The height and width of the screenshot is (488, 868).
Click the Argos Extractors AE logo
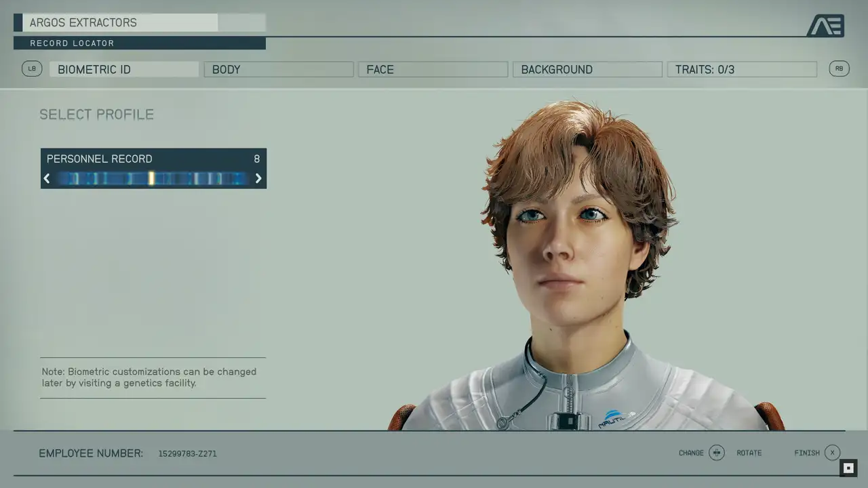tap(825, 26)
